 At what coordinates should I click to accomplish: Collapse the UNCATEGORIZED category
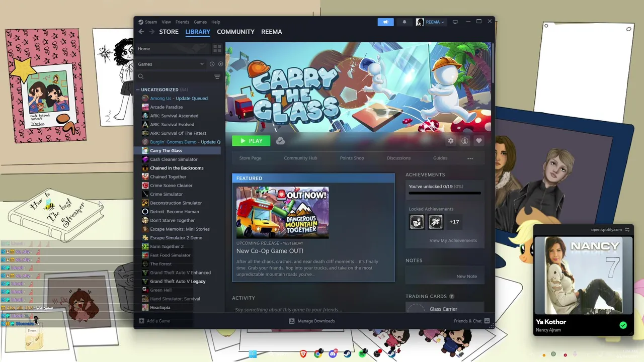pos(138,90)
